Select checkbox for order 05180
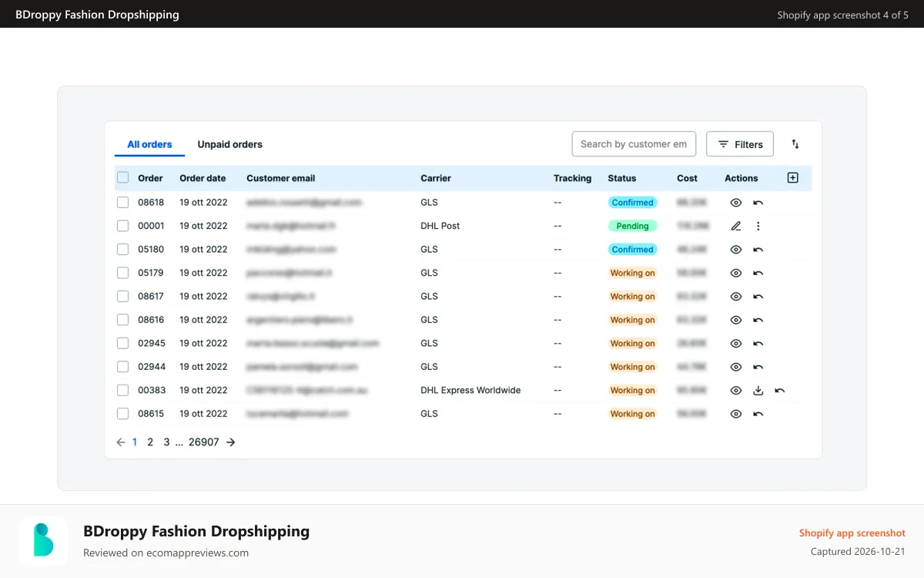Screen dimensions: 924x578 (x=123, y=250)
